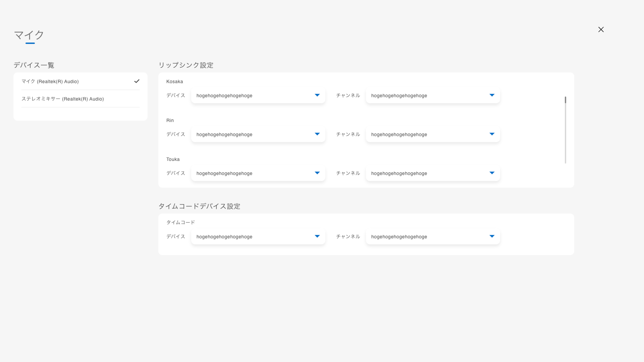Click the リップシンク設定 section heading
644x362 pixels.
point(186,65)
